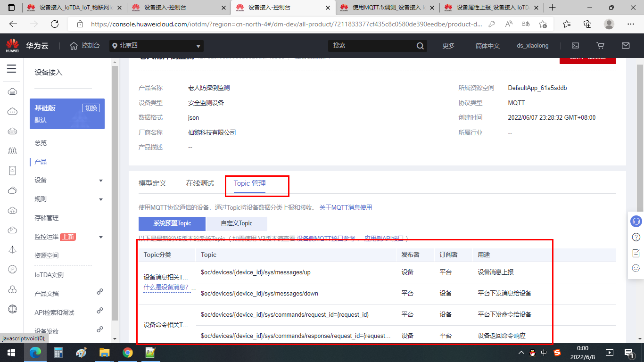The image size is (644, 362).
Task: Open Calculator from the taskbar
Action: (58, 353)
